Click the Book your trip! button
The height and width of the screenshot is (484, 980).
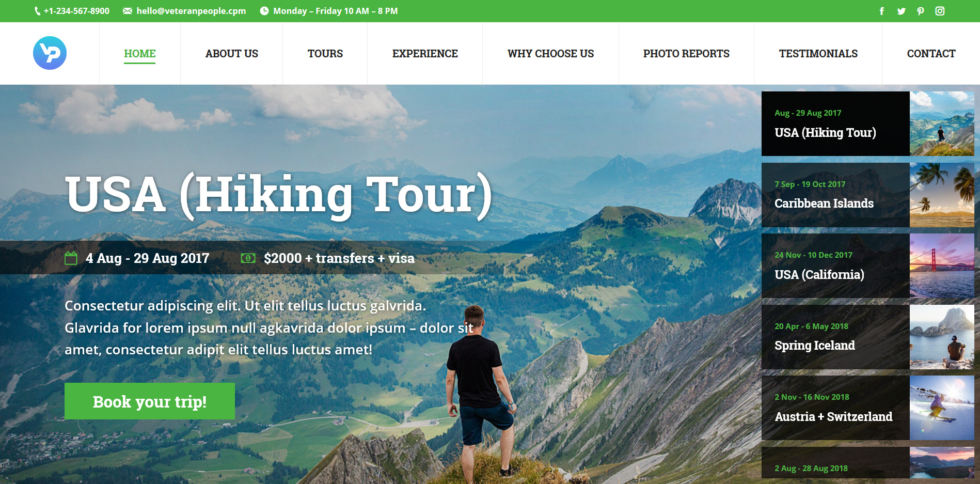click(x=150, y=401)
